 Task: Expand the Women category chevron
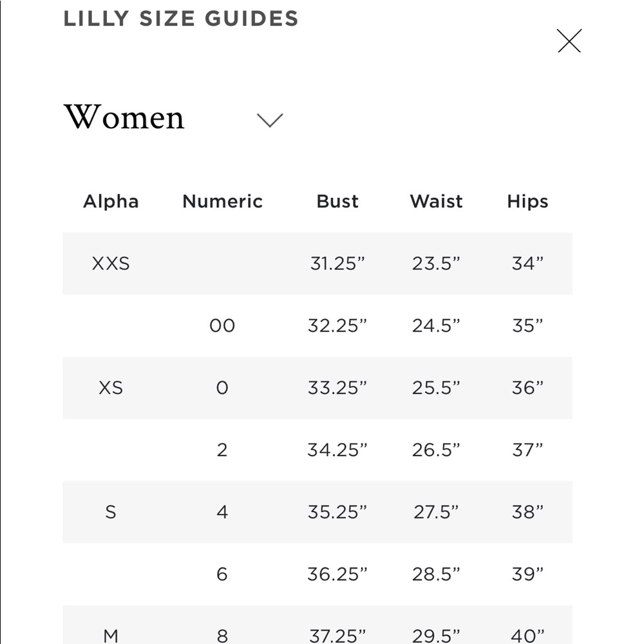point(270,120)
